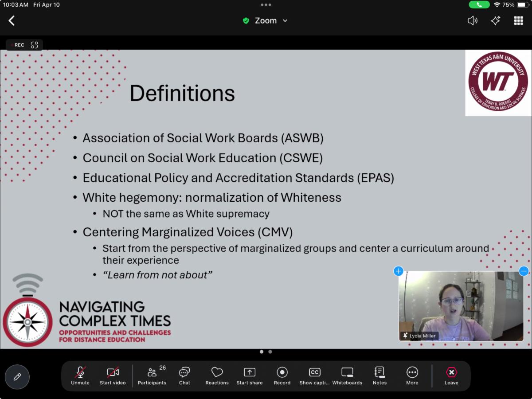Tap the green encryption shield icon
532x399 pixels.
pyautogui.click(x=246, y=21)
